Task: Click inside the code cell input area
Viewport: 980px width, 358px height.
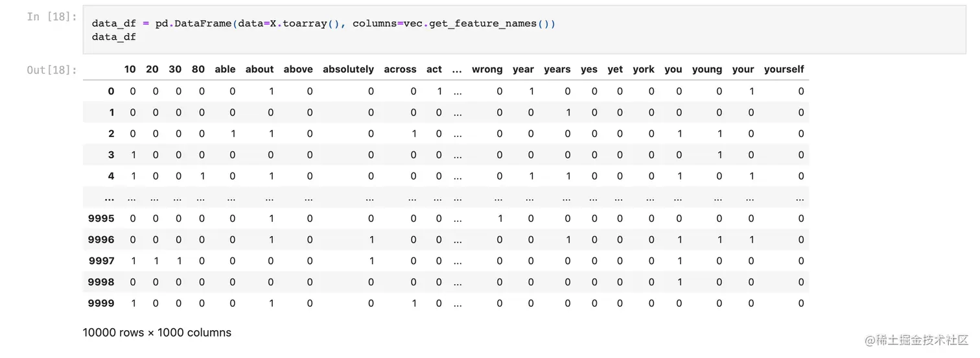Action: 519,30
